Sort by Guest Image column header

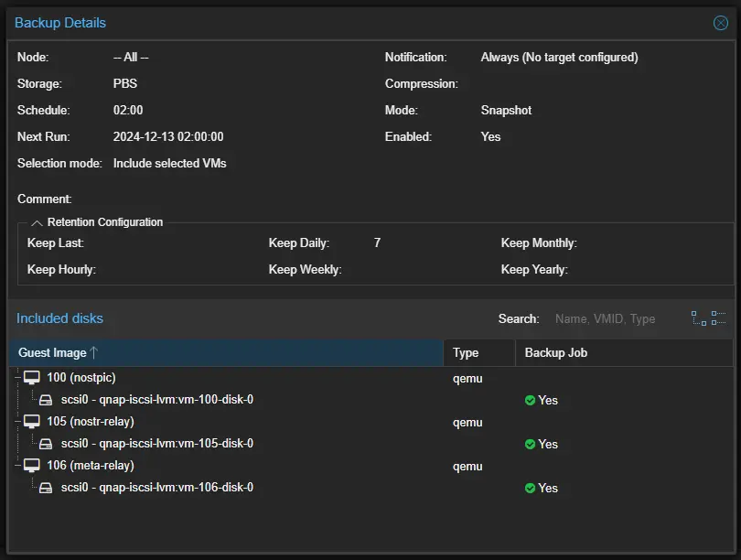click(x=52, y=353)
